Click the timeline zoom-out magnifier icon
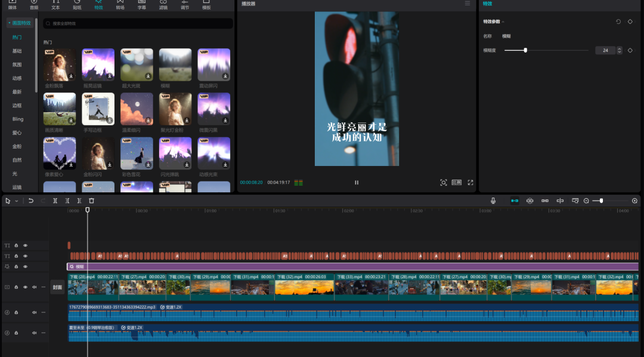The image size is (644, 357). tap(586, 201)
